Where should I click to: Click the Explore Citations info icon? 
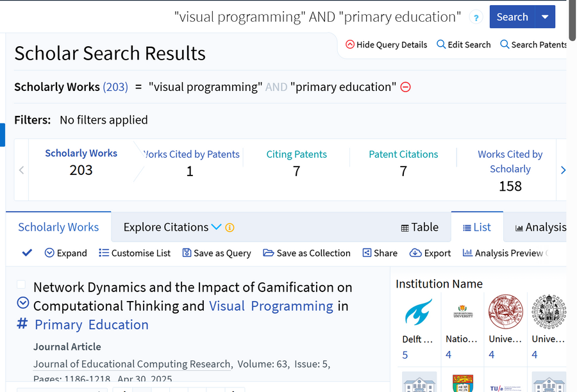click(x=230, y=227)
